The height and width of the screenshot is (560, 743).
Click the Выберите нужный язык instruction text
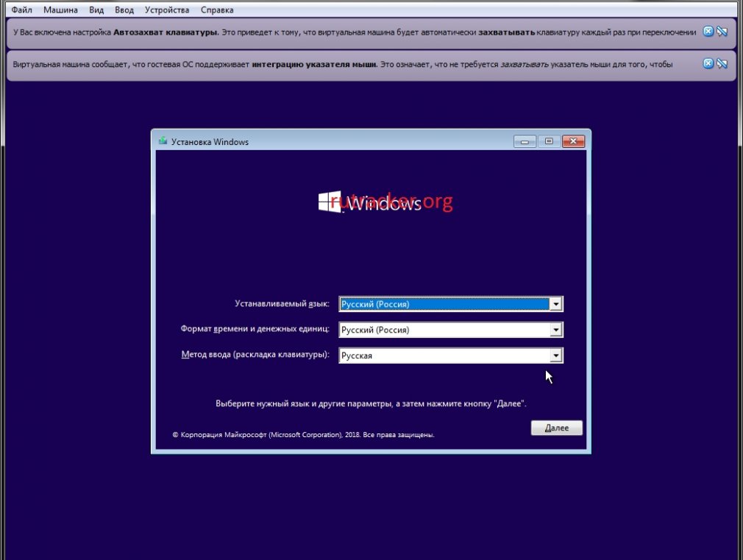click(371, 403)
